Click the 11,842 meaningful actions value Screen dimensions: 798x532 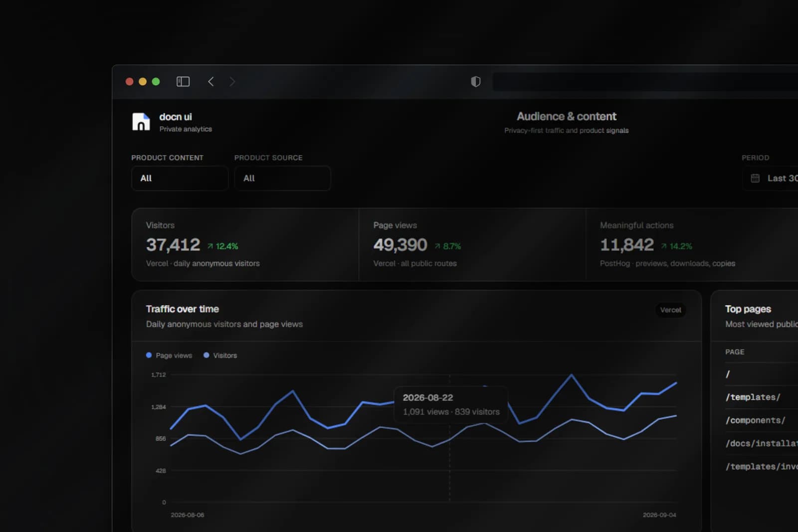pos(627,245)
